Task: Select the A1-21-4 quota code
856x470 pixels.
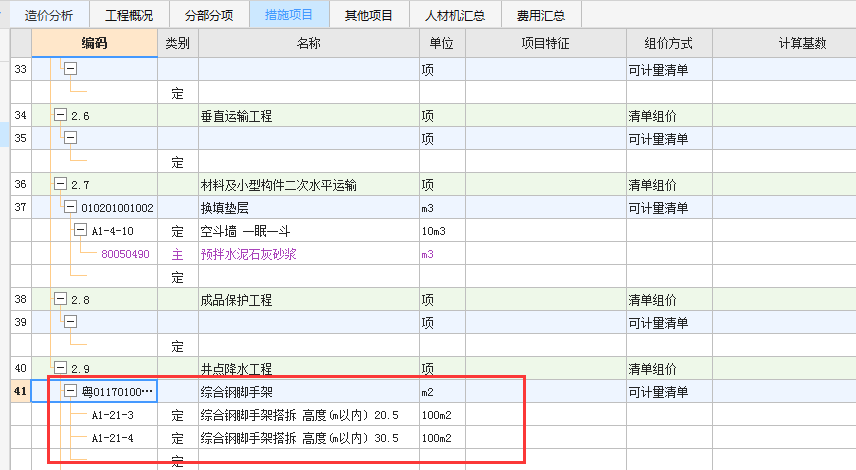Action: (112, 438)
